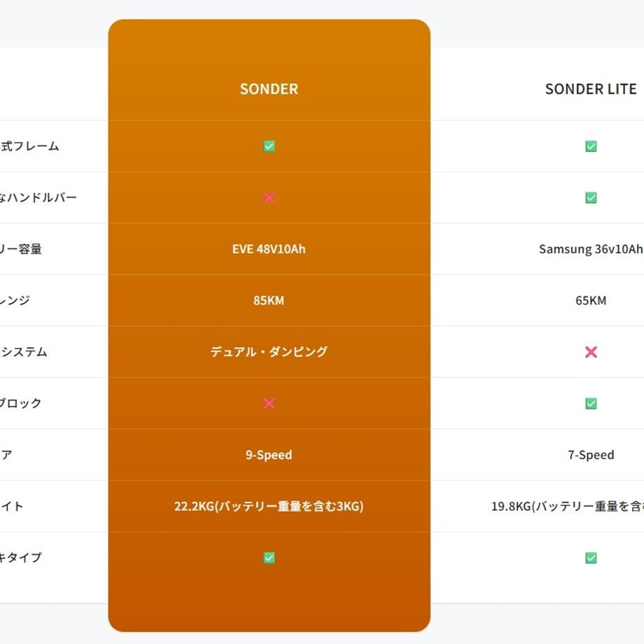Click デュアル・ダンピング suspension text
644x644 pixels.
pos(269,351)
